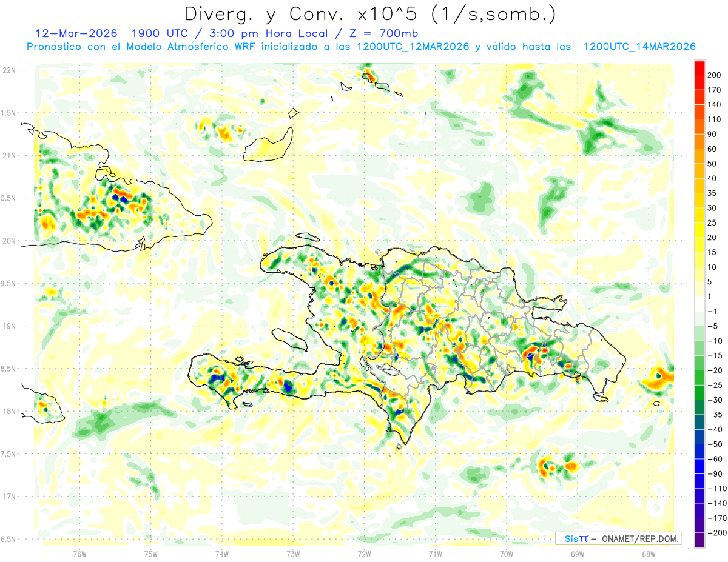The height and width of the screenshot is (562, 728).
Task: Click the '1200UTC_14MAR2026' valid-until time
Action: [639, 47]
